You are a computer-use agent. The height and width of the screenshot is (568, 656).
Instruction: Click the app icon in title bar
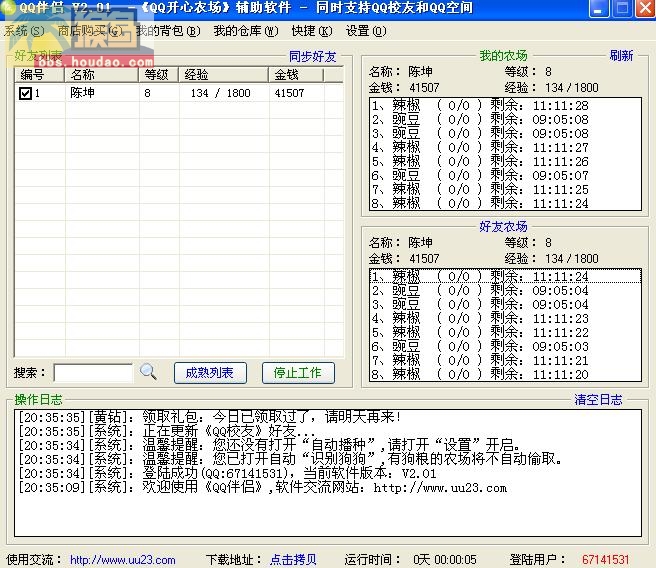(8, 8)
